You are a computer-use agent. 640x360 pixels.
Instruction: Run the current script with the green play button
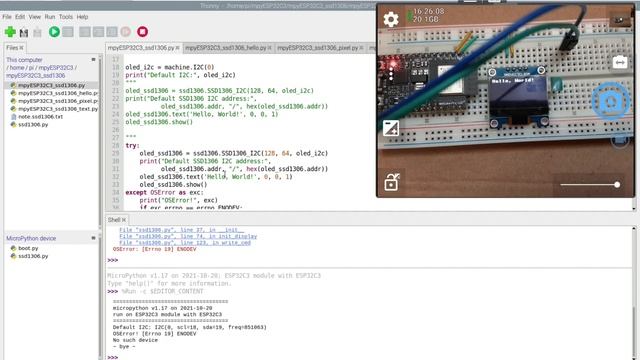click(x=54, y=32)
